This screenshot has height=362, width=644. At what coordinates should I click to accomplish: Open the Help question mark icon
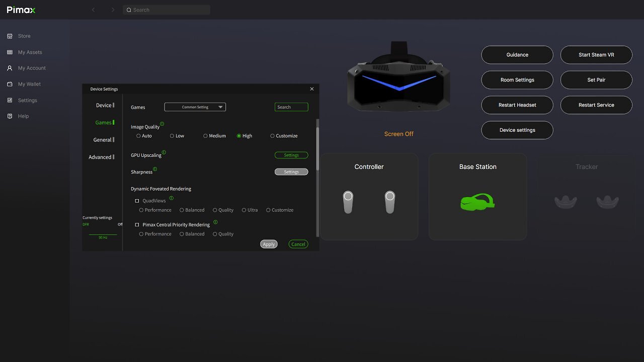10,116
